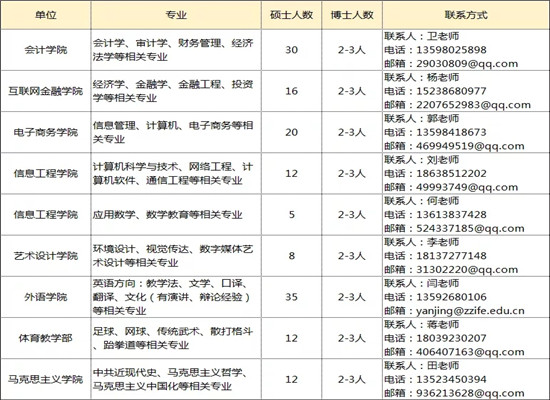The width and height of the screenshot is (550, 400).
Task: Click the 会计学院 unit cell
Action: click(46, 50)
